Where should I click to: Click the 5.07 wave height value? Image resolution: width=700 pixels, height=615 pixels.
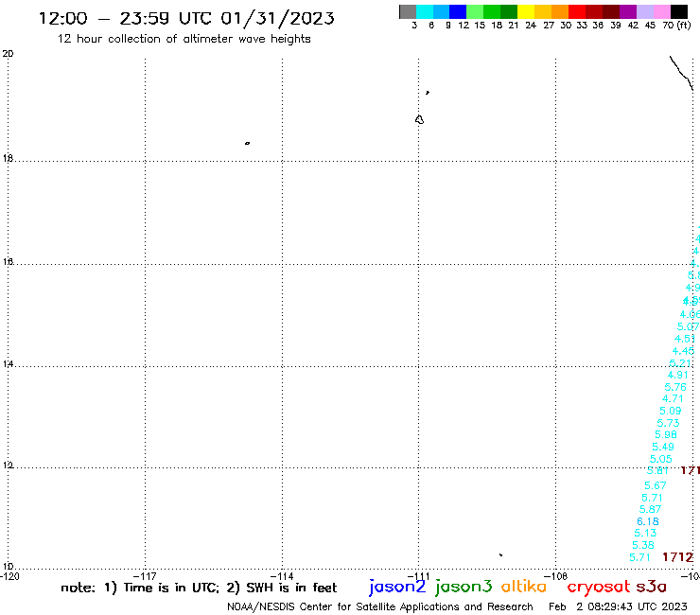[x=688, y=327]
